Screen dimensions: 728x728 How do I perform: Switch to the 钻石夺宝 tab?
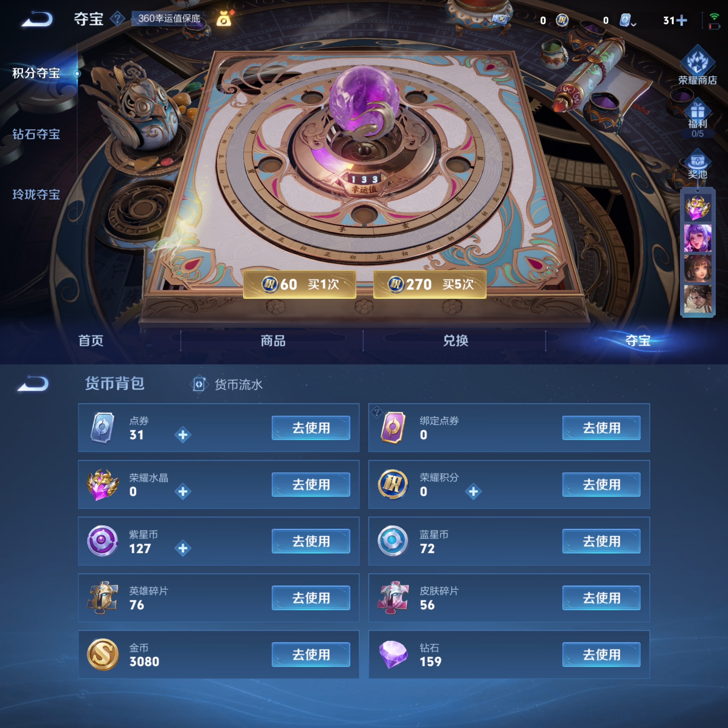click(36, 134)
